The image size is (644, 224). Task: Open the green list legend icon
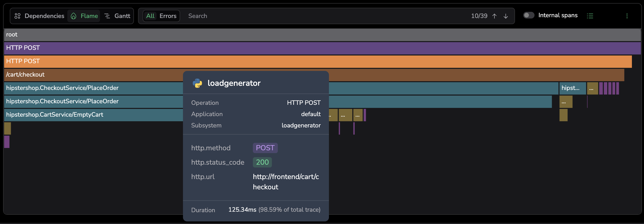(x=590, y=16)
